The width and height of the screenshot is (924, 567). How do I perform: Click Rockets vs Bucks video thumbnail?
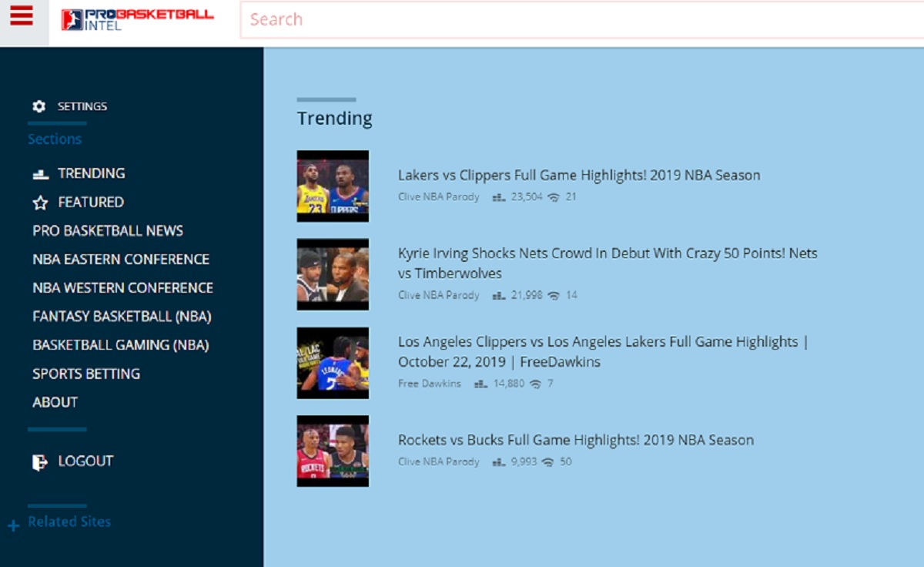[x=333, y=451]
